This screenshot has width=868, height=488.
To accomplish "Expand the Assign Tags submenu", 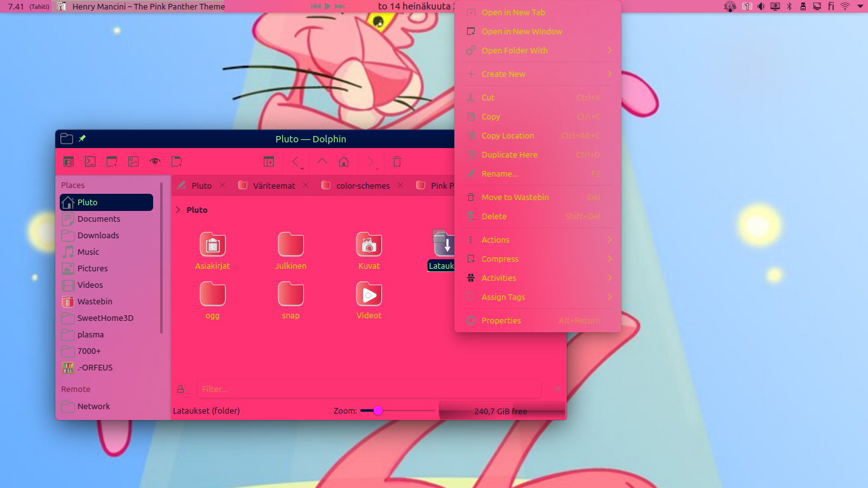I will point(538,297).
